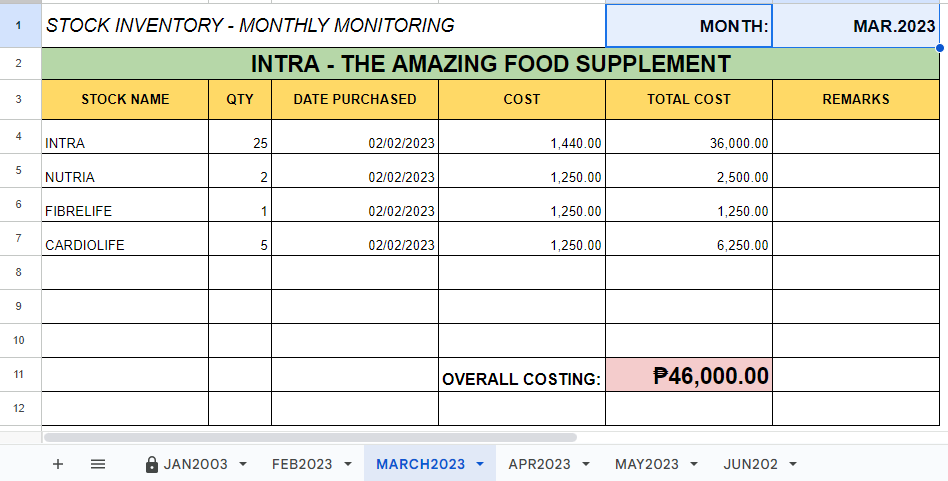Open JUN202 tab dropdown arrow
948x481 pixels.
click(793, 464)
